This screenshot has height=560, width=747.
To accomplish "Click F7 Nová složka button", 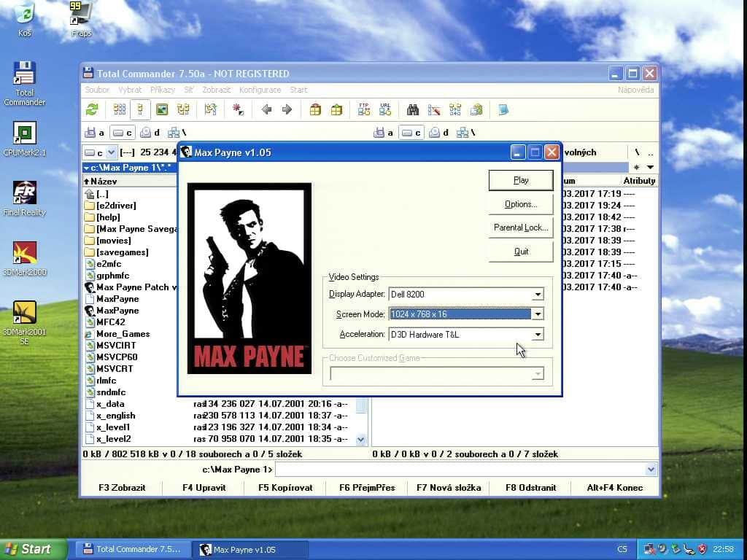I will pyautogui.click(x=449, y=488).
